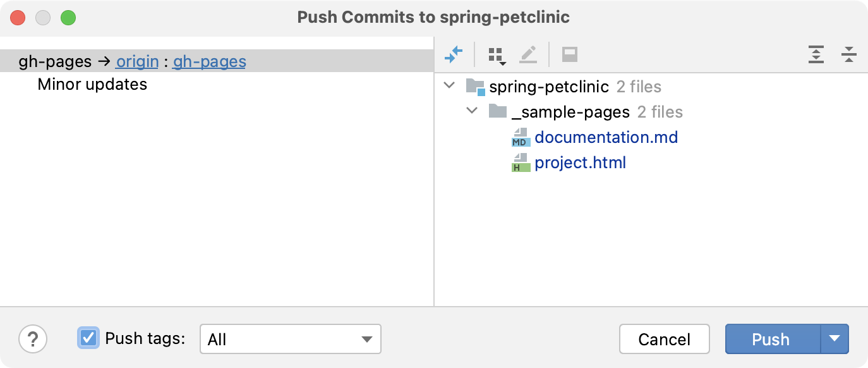The height and width of the screenshot is (368, 868).
Task: Uncheck the Push tags checkbox
Action: tap(88, 338)
